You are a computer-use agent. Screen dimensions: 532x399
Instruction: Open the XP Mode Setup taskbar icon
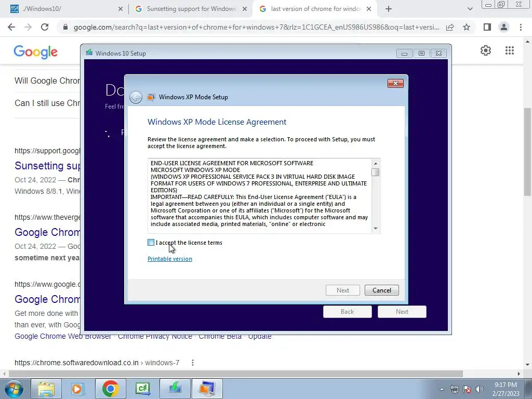click(x=207, y=389)
